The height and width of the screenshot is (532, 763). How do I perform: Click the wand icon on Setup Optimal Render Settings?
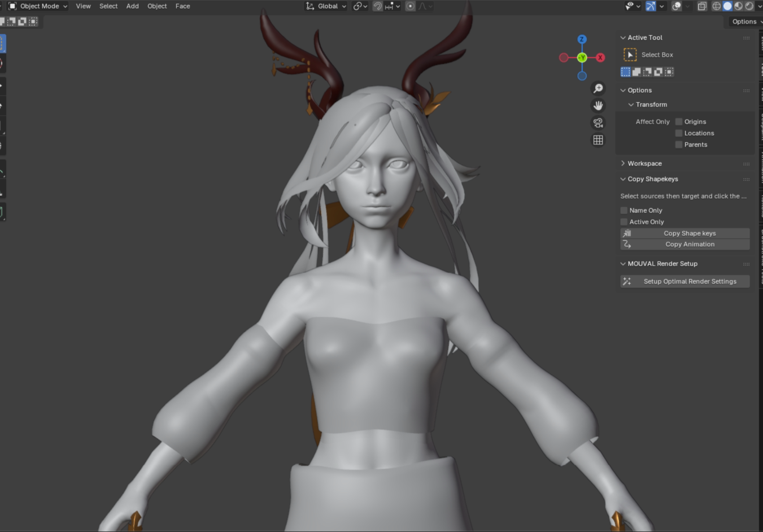(627, 281)
